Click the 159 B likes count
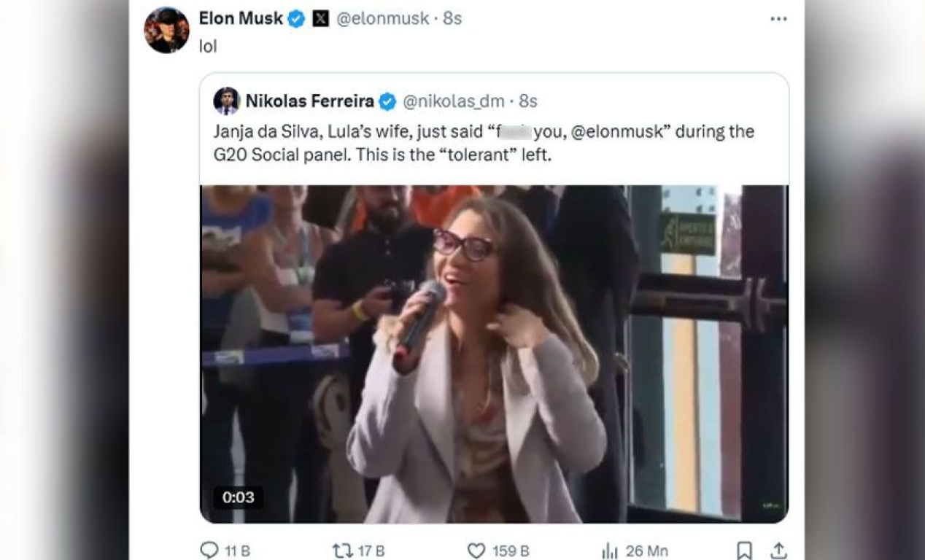This screenshot has height=560, width=925. click(x=511, y=551)
